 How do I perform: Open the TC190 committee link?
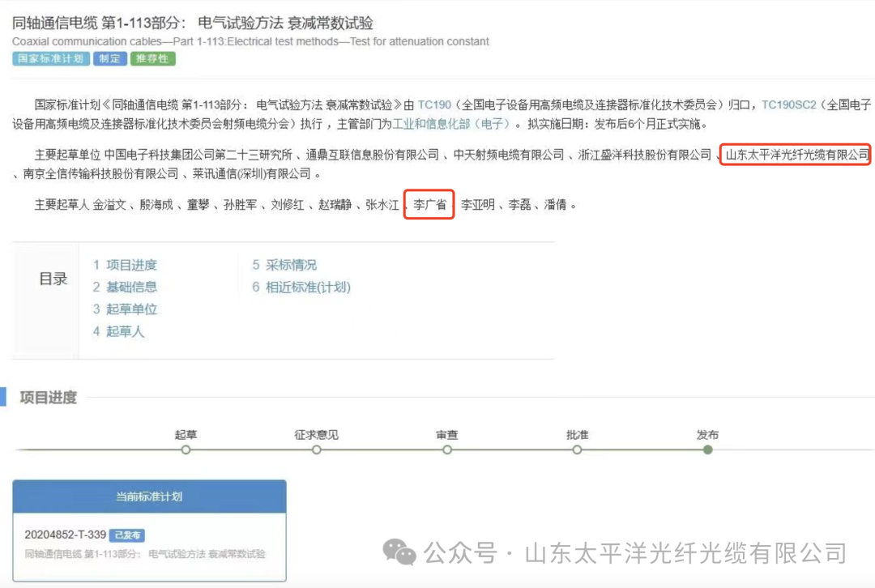coord(434,104)
